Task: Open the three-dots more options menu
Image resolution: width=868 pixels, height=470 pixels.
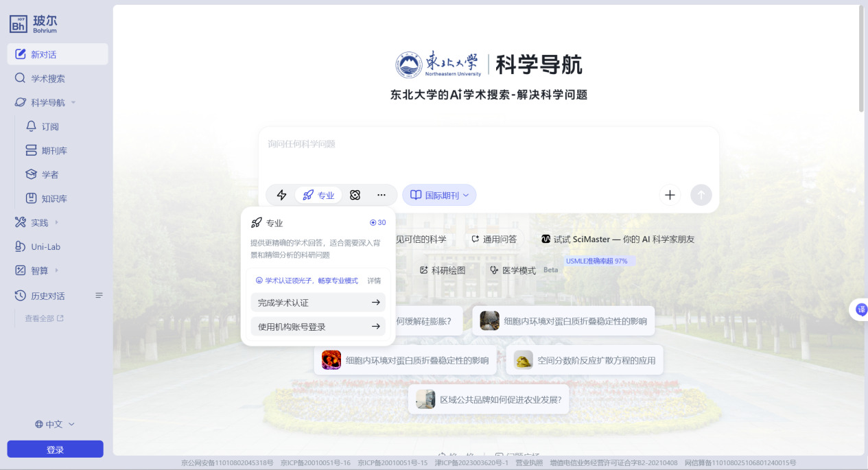Action: (382, 195)
